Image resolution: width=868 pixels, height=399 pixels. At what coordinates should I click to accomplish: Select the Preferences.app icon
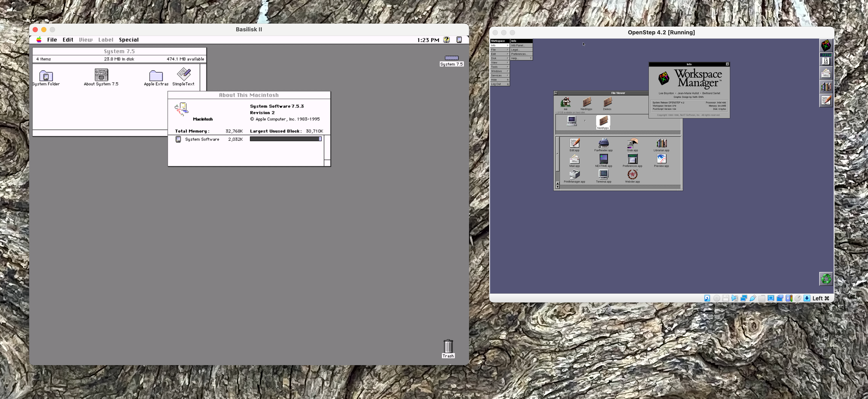click(632, 159)
